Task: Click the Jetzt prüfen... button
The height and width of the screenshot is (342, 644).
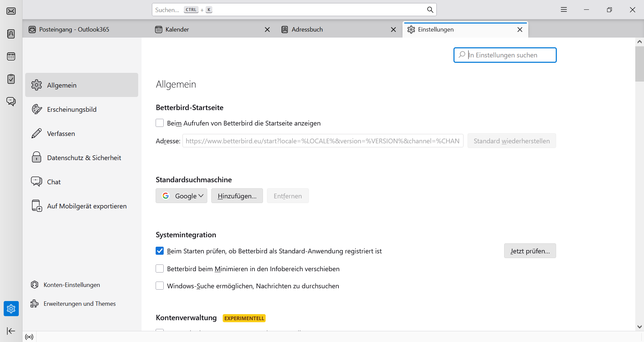Action: 530,251
